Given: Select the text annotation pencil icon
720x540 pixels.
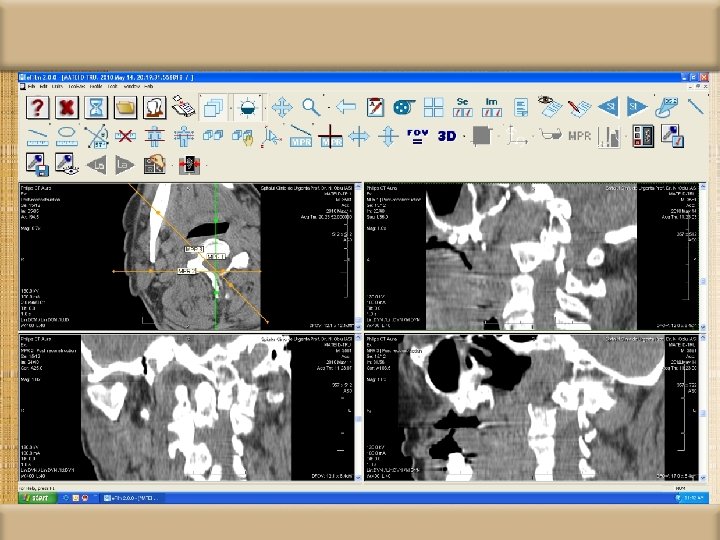Looking at the screenshot, I should tap(375, 107).
